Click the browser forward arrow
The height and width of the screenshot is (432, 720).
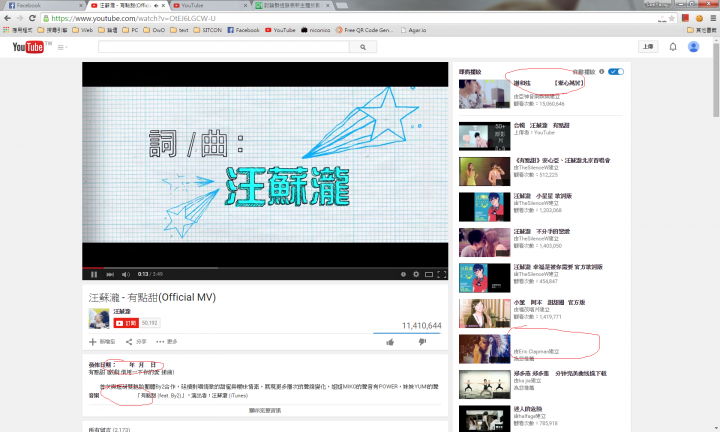(x=20, y=18)
